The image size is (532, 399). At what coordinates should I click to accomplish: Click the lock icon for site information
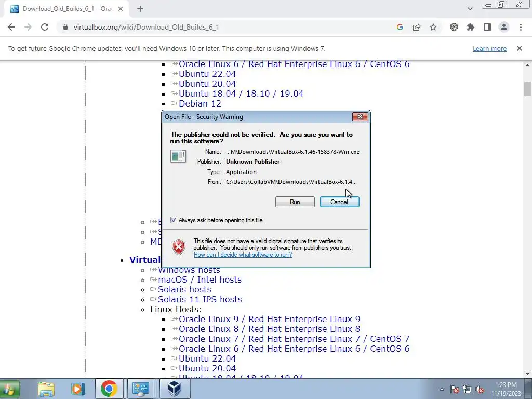[x=65, y=27]
